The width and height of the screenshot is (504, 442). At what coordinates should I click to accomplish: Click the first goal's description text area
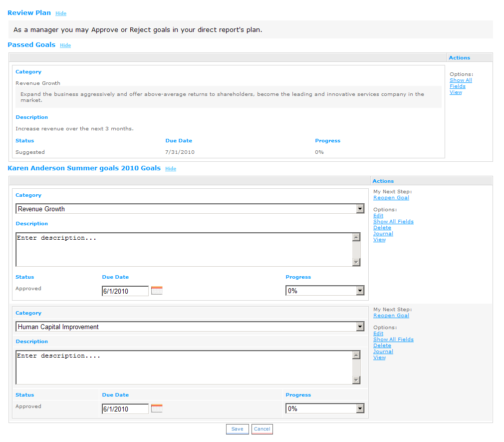(188, 249)
